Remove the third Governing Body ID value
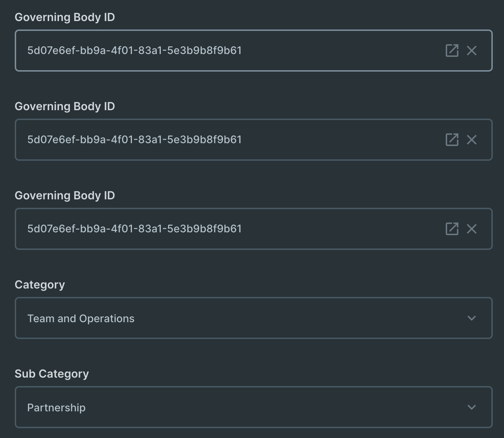The width and height of the screenshot is (504, 438). point(472,229)
